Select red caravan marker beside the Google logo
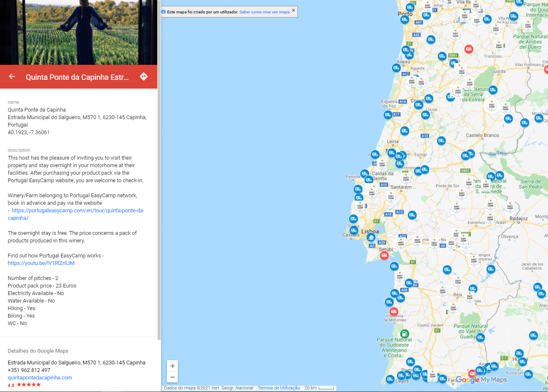This screenshot has width=548, height=392. click(x=472, y=373)
